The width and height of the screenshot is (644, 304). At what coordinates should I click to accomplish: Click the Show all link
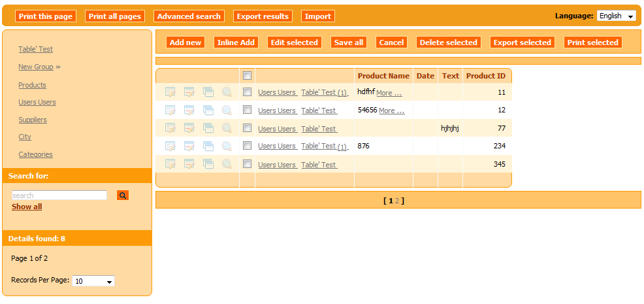(27, 207)
